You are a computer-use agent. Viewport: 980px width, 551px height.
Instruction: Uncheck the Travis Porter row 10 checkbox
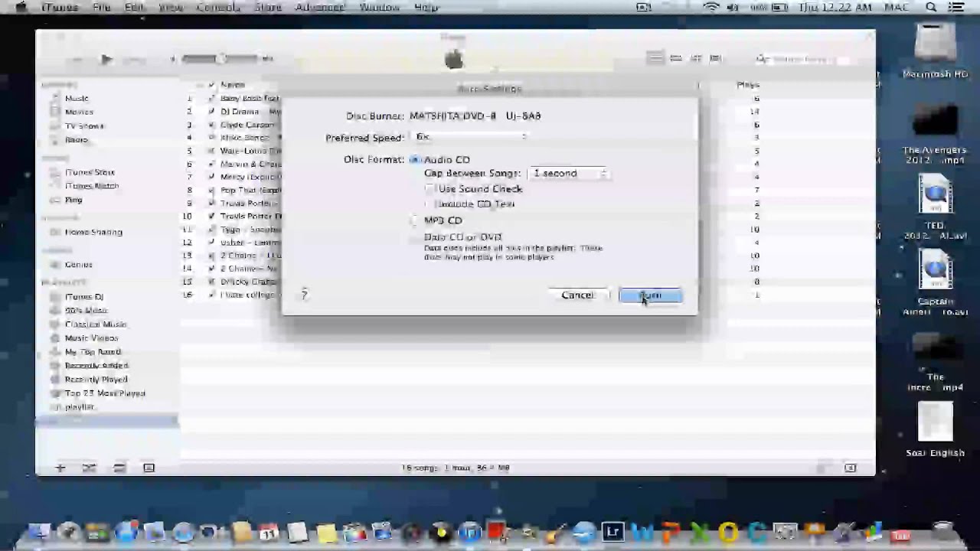pos(212,216)
